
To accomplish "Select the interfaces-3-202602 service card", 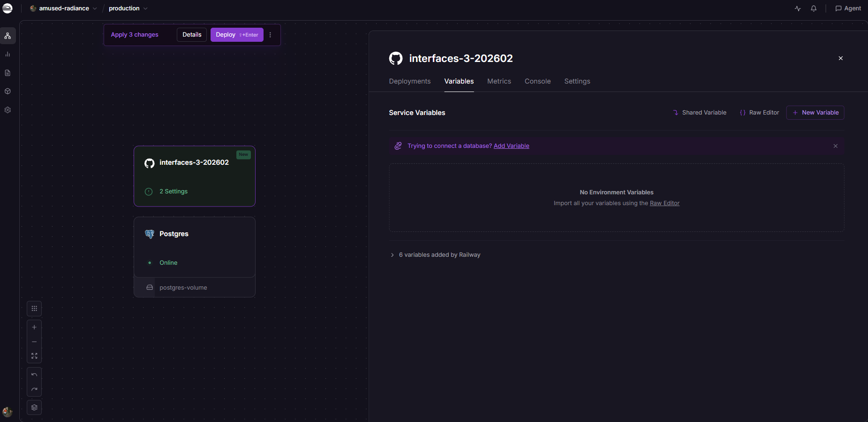I will [195, 176].
